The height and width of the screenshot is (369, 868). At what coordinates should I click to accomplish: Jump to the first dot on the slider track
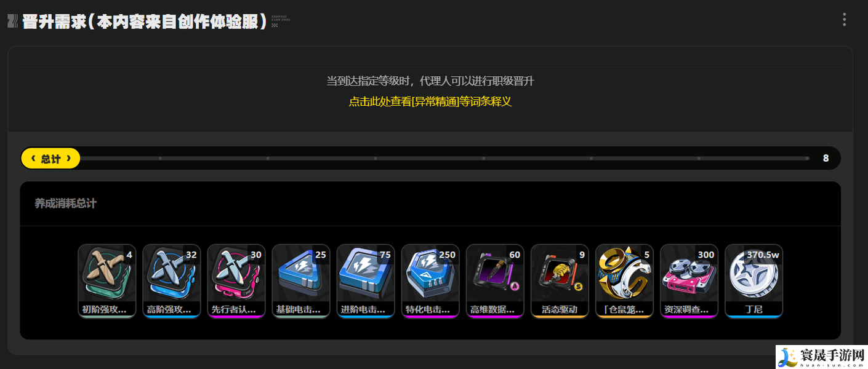pyautogui.click(x=160, y=159)
